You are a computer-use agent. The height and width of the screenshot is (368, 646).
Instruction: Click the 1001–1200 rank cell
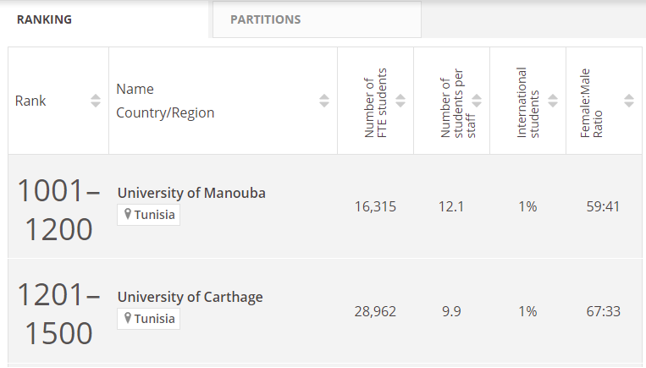58,209
